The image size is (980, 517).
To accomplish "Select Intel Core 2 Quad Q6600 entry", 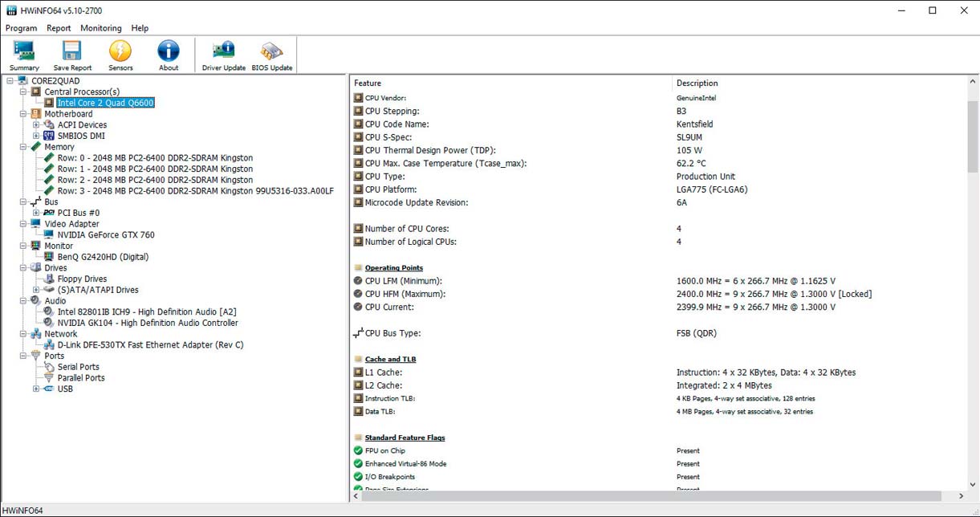I will tap(105, 103).
